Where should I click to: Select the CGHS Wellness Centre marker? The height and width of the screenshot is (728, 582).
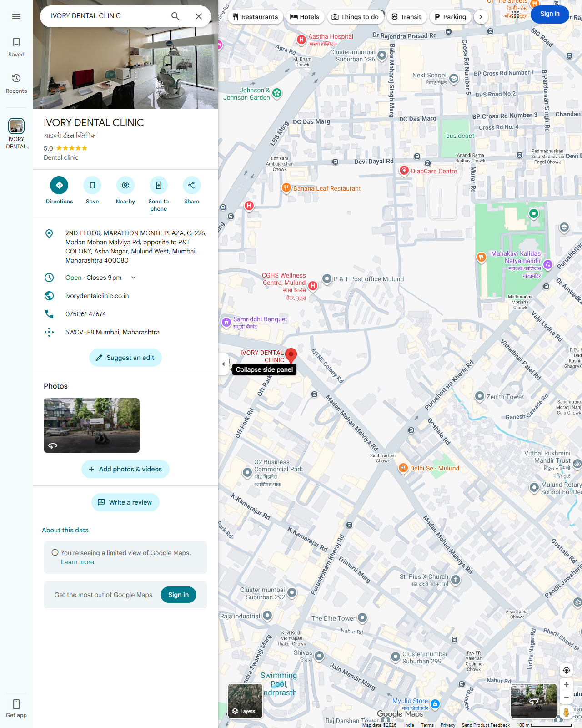coord(313,286)
